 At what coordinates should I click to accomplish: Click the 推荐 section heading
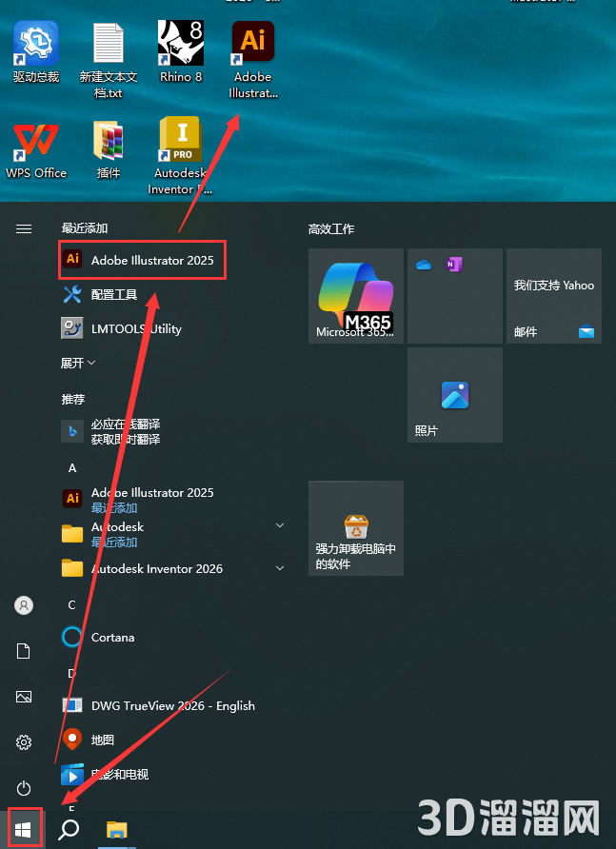[x=72, y=399]
